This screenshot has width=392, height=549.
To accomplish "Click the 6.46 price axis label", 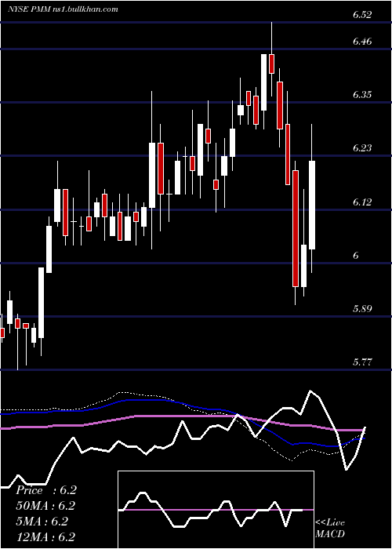I will tap(362, 42).
